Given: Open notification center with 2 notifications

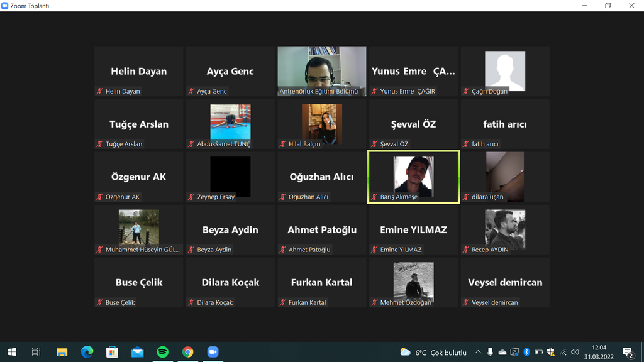Looking at the screenshot, I should [x=627, y=352].
